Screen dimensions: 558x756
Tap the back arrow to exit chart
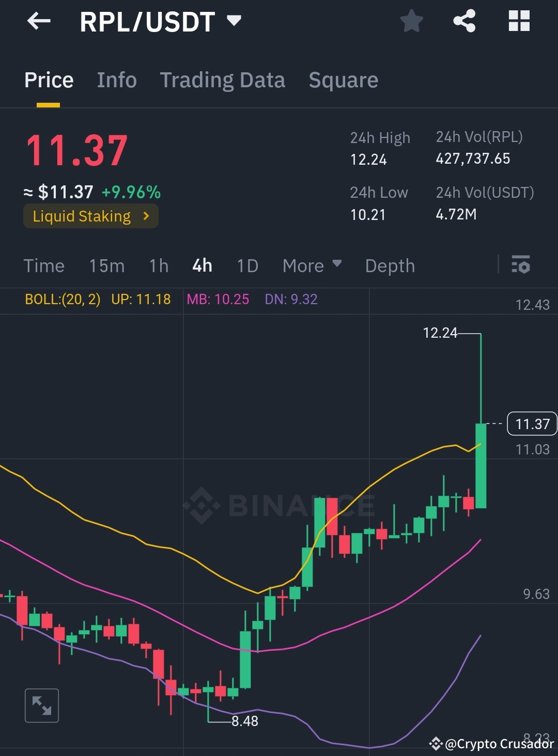point(38,21)
